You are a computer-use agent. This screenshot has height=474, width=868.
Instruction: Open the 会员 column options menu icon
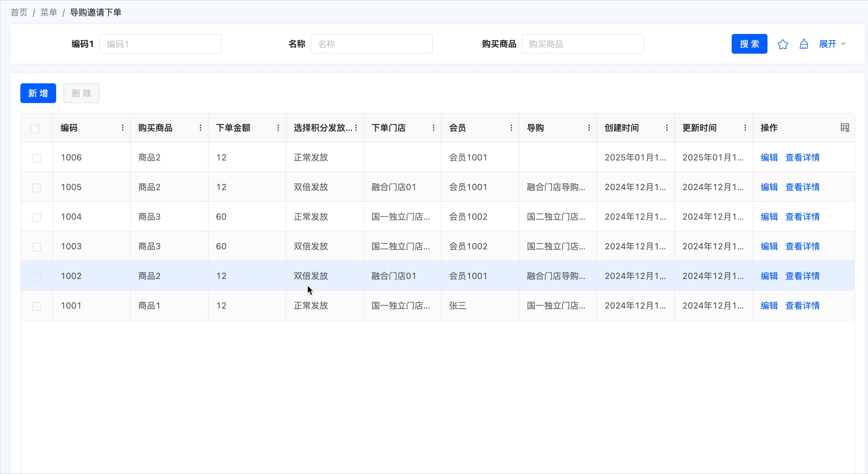[511, 128]
